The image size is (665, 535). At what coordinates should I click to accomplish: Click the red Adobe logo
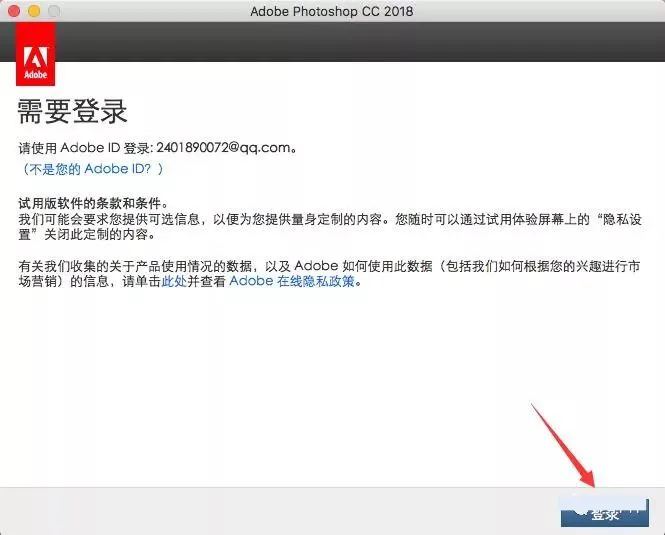(x=36, y=54)
